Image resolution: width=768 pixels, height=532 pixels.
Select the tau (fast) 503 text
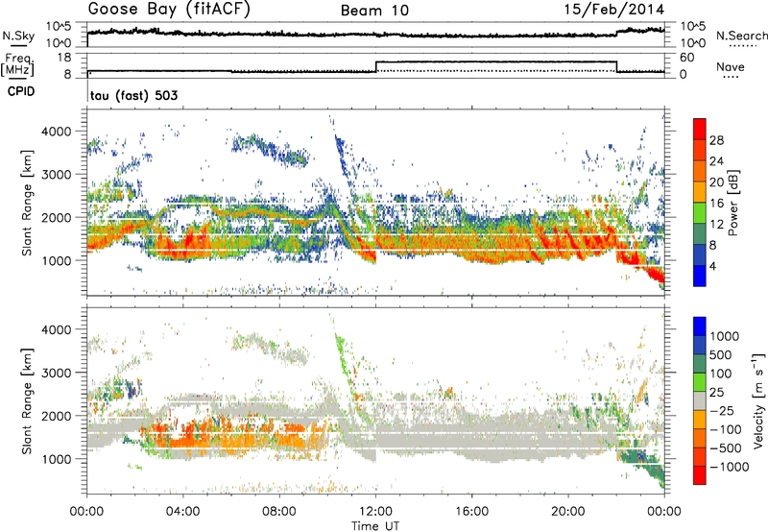[133, 95]
